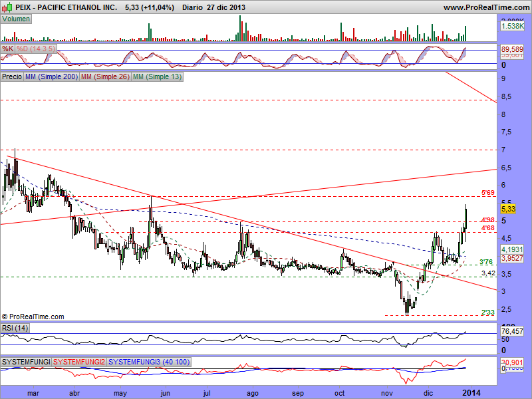Viewport: 532px width, 399px height.
Task: Click the may month label on time axis
Action: (x=120, y=393)
